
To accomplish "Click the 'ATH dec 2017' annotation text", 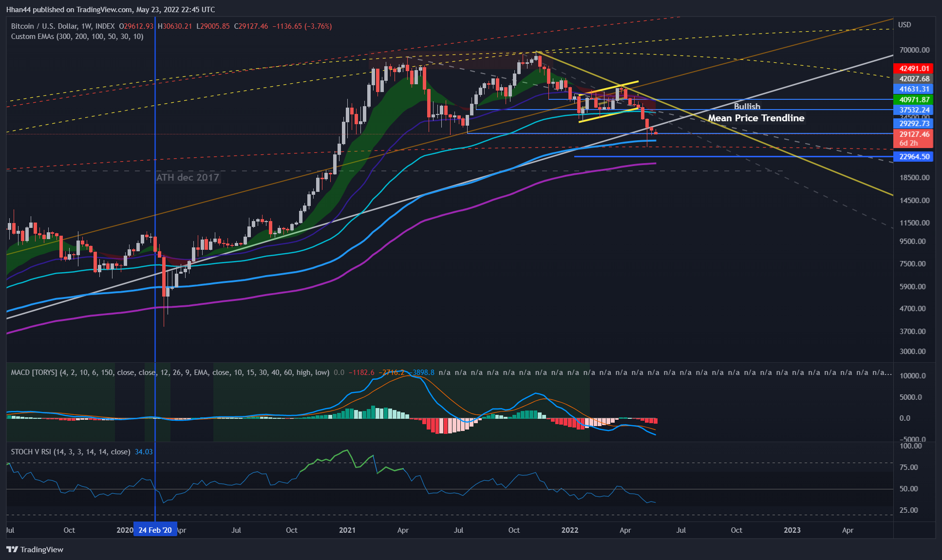I will [x=188, y=177].
